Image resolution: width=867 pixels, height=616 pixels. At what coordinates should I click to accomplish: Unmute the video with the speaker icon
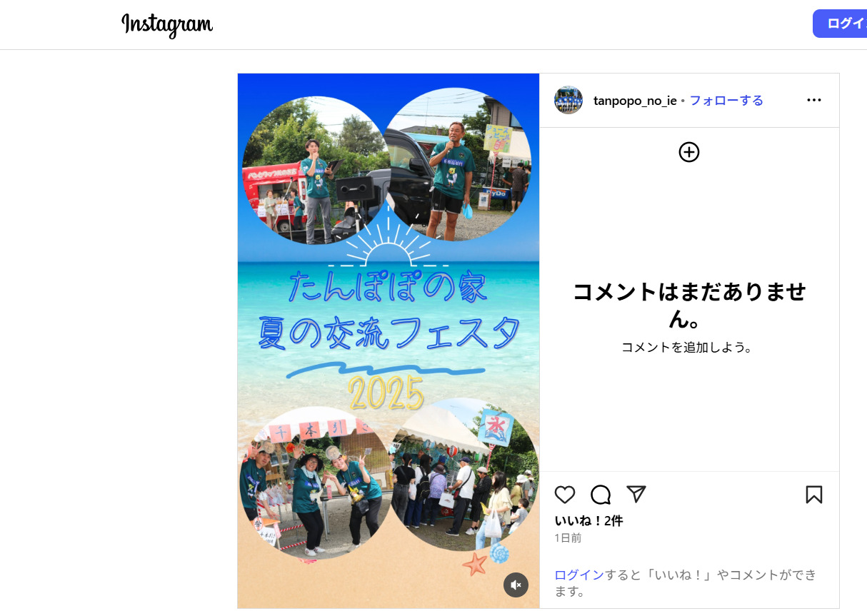516,585
